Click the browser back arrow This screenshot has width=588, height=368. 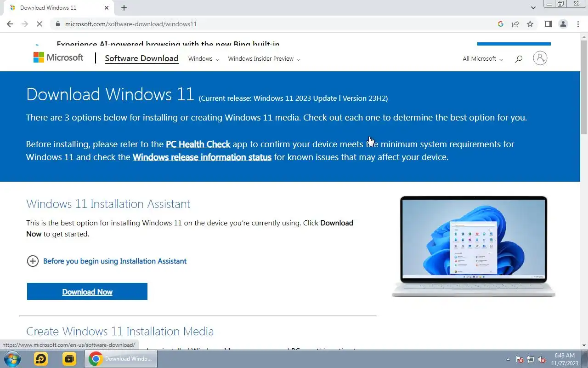(x=10, y=24)
